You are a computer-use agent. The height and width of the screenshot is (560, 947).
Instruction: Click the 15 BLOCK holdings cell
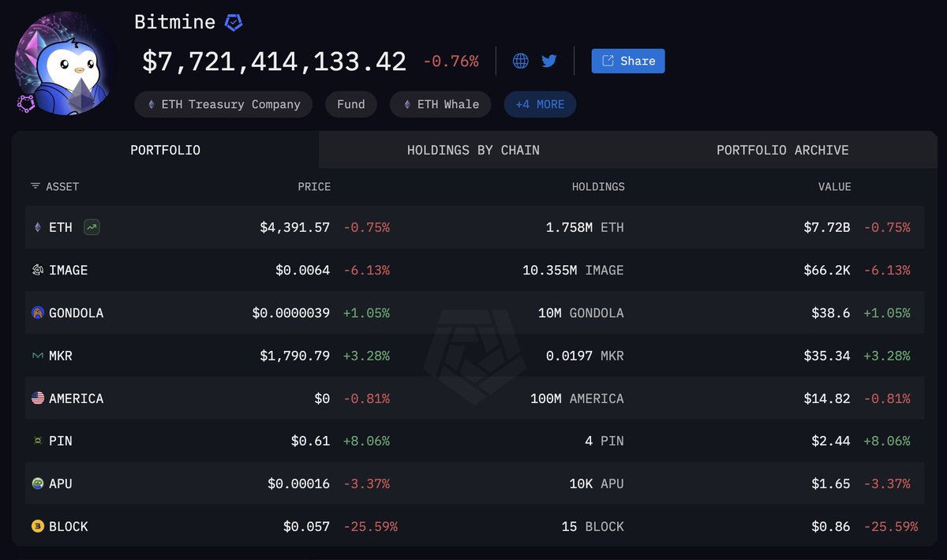tap(593, 526)
